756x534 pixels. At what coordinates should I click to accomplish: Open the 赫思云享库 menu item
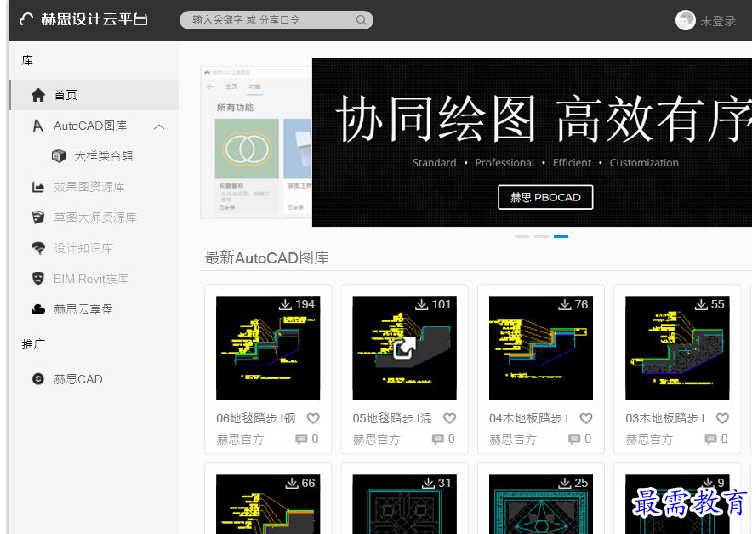[x=83, y=309]
